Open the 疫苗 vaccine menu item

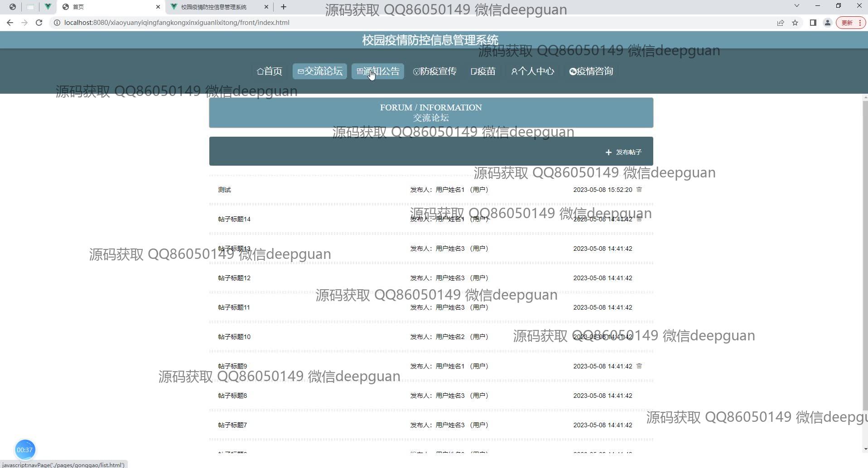(483, 72)
